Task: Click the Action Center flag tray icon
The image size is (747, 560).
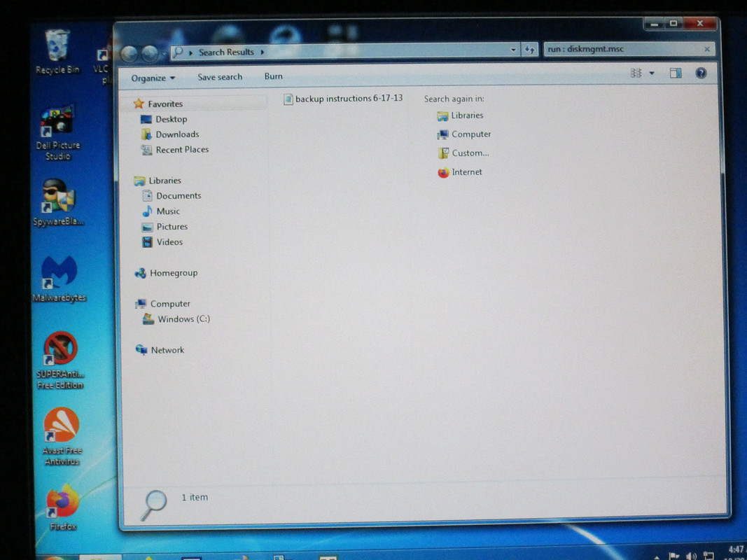Action: tap(673, 556)
